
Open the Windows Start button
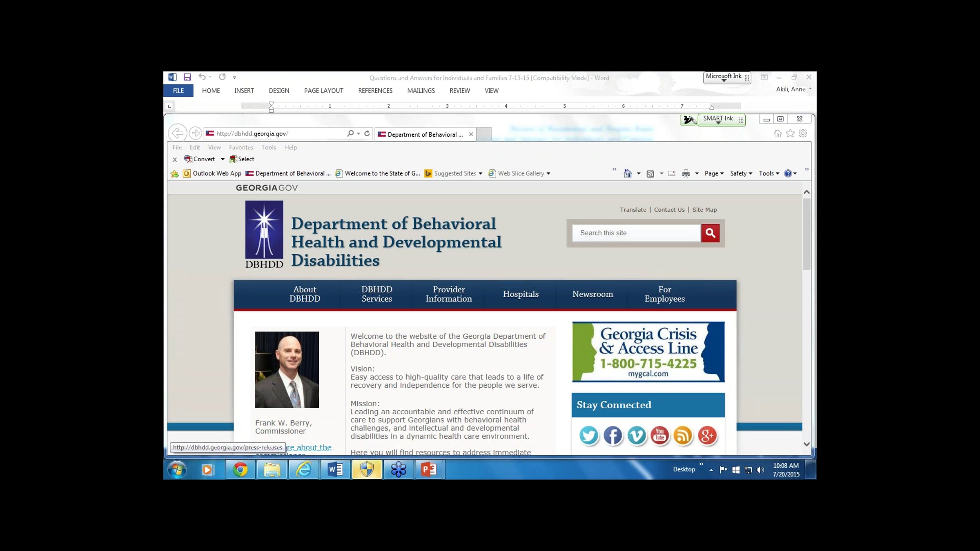tap(177, 470)
